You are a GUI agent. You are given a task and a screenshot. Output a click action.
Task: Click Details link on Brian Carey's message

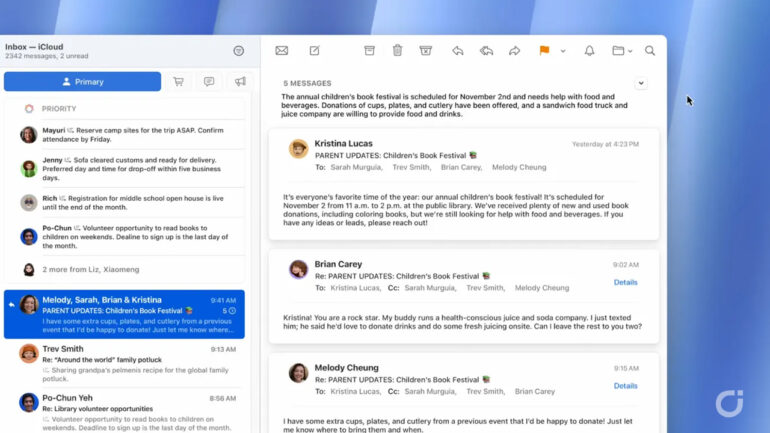pyautogui.click(x=625, y=282)
